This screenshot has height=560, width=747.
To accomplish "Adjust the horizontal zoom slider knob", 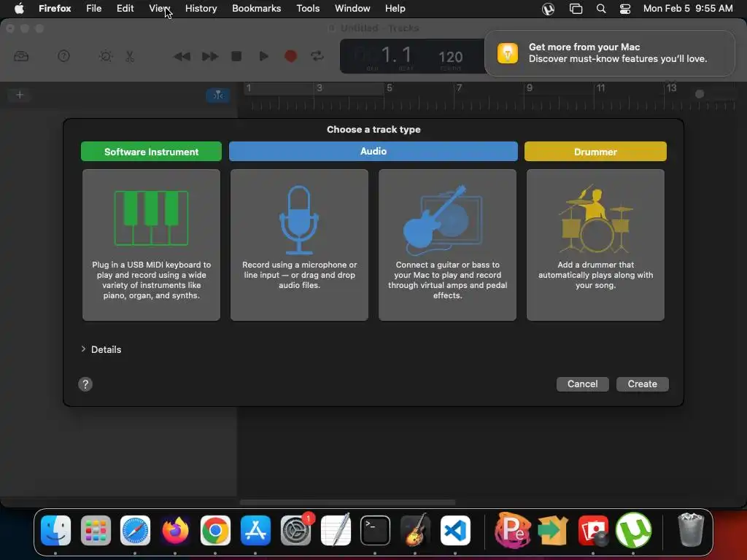I will [x=700, y=94].
